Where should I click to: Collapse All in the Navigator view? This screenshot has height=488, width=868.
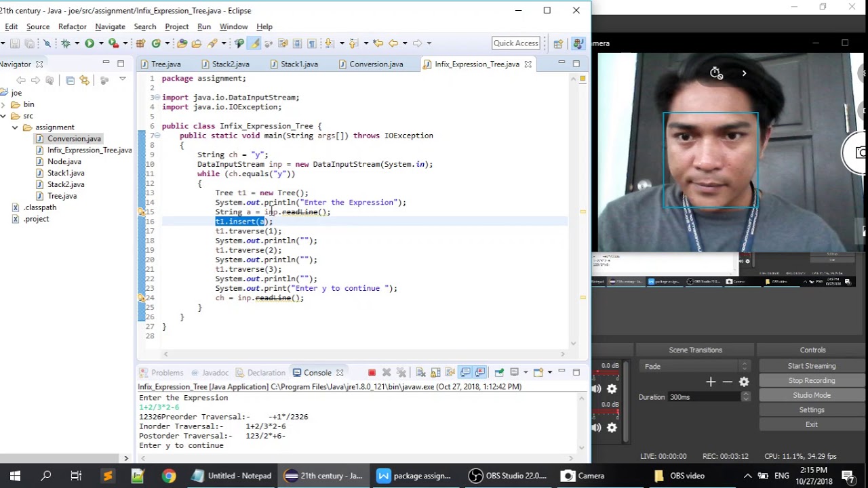point(70,80)
